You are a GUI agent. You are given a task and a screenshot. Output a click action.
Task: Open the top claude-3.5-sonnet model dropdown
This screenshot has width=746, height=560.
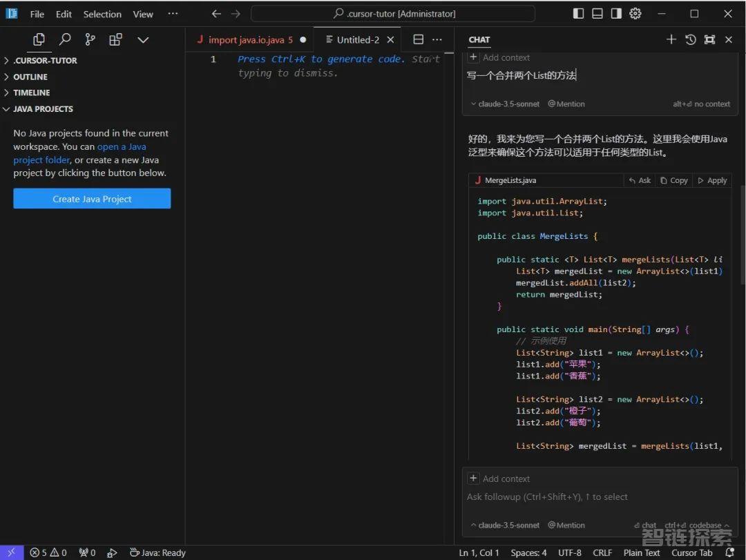click(505, 104)
